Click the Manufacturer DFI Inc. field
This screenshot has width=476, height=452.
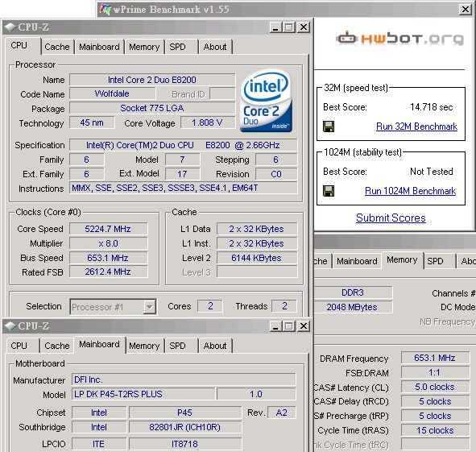(x=184, y=379)
